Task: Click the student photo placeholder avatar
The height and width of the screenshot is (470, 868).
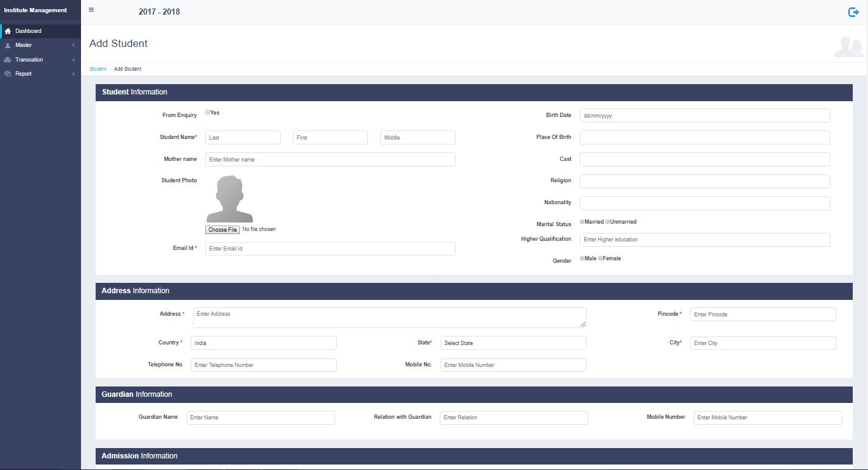Action: (x=229, y=199)
